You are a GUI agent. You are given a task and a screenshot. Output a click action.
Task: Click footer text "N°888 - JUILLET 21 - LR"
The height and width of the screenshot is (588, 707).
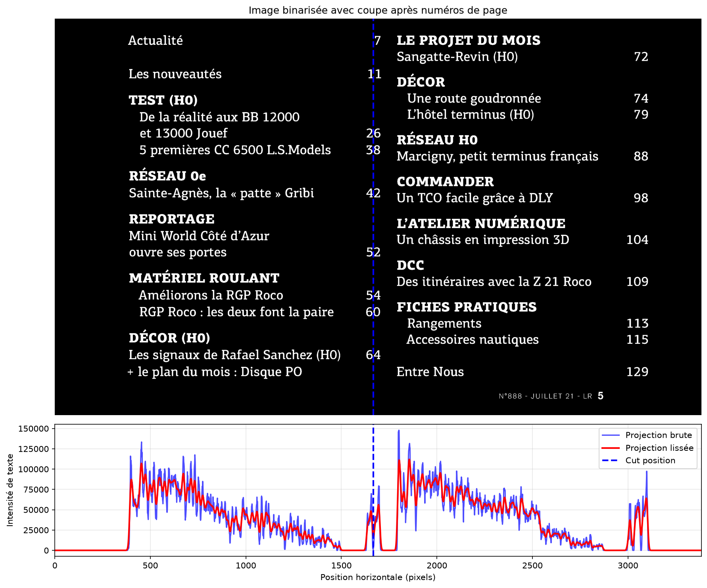tap(546, 396)
